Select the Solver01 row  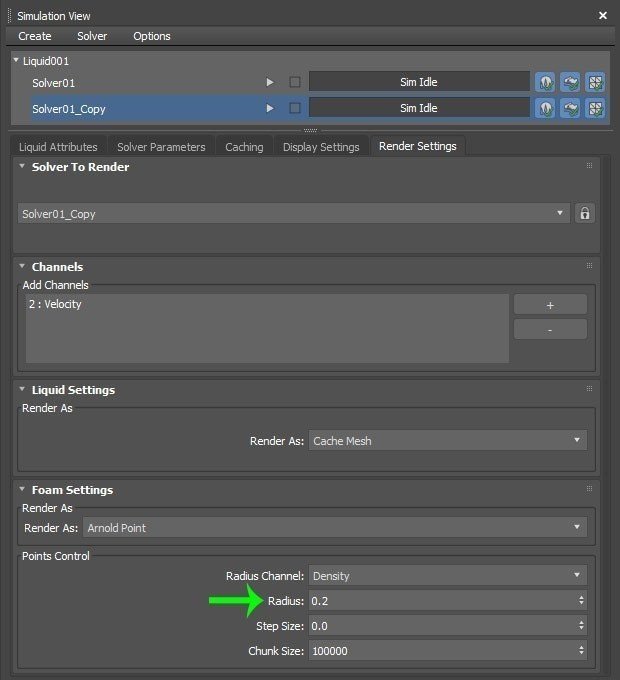(x=147, y=82)
